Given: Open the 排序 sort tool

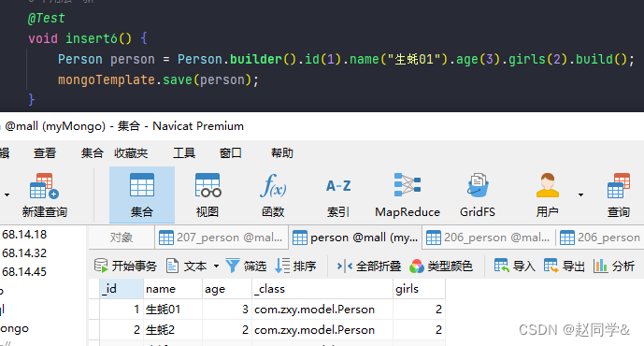Looking at the screenshot, I should [x=295, y=266].
